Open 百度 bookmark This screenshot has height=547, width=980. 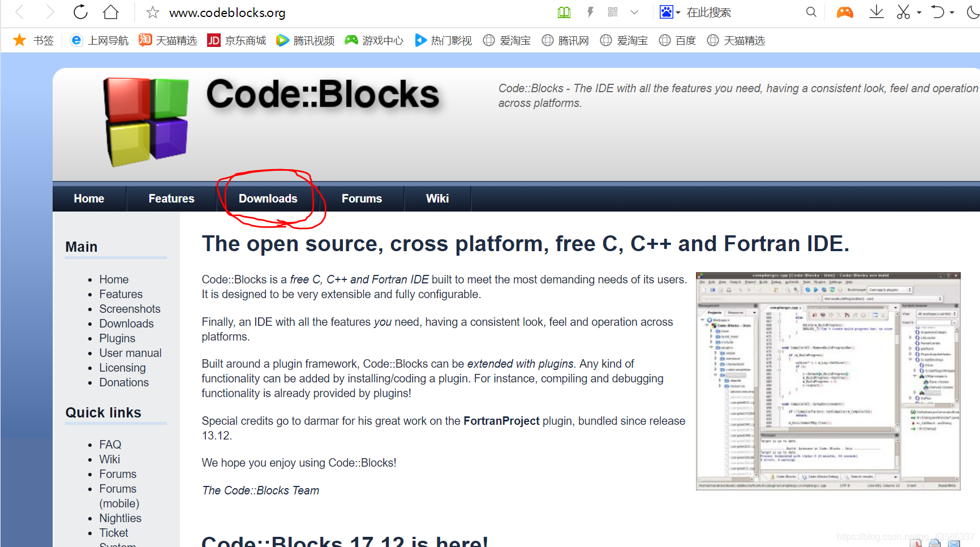tap(677, 40)
